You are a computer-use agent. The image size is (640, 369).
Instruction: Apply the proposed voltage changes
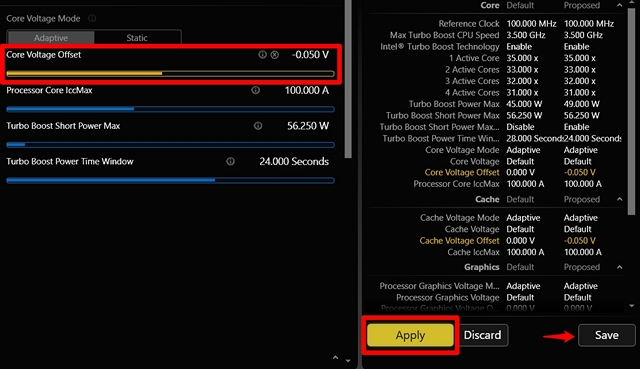click(x=410, y=335)
